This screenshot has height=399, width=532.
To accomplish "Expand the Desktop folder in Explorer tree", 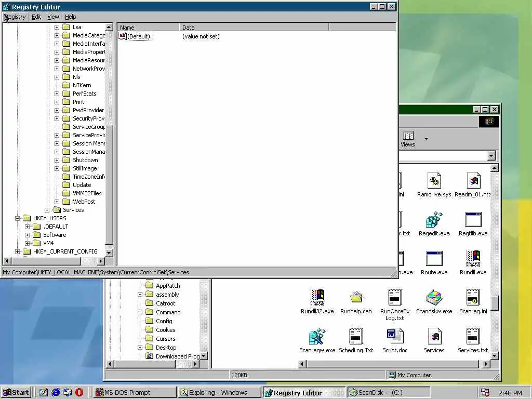I will (140, 348).
